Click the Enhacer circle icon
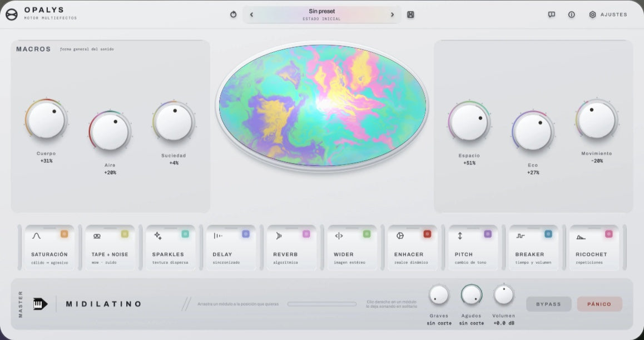Image resolution: width=644 pixels, height=340 pixels. 400,236
